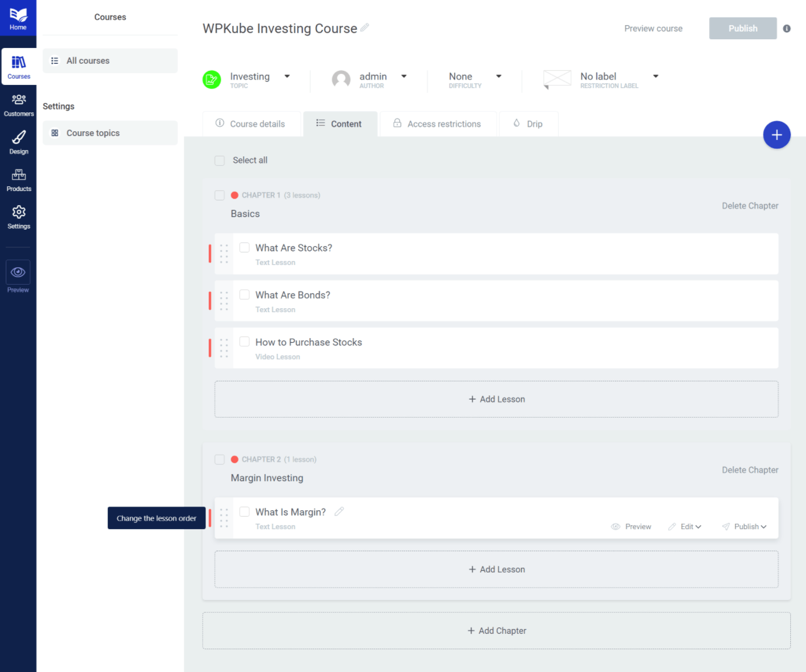Open Course topics settings item
This screenshot has width=806, height=672.
tap(110, 133)
